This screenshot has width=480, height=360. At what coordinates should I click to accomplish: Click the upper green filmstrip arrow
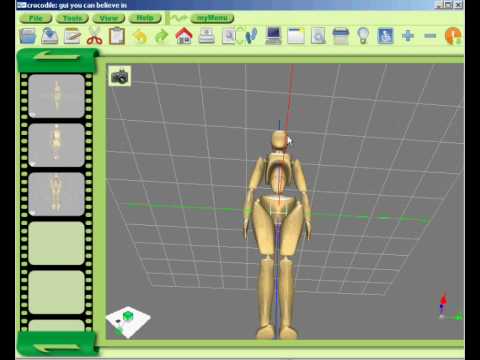[x=57, y=57]
